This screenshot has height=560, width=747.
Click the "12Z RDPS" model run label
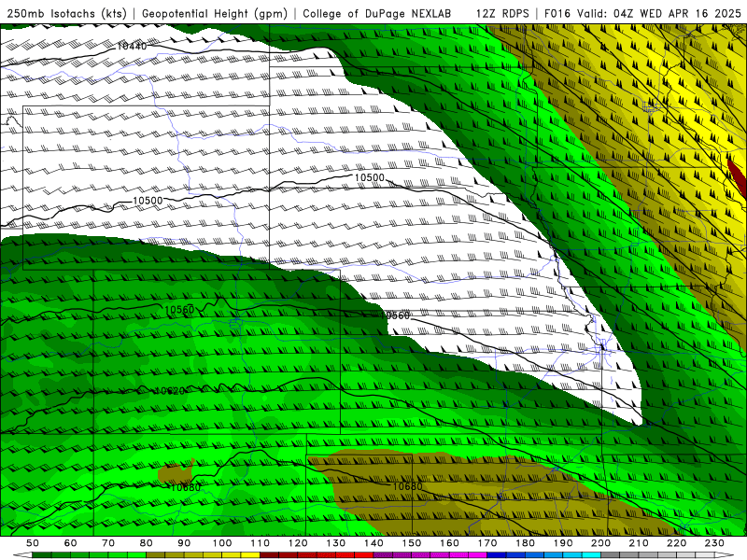pos(502,13)
